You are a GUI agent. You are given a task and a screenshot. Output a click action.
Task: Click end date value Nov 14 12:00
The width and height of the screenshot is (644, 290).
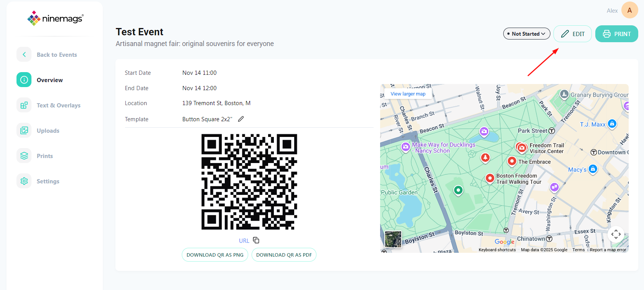click(199, 88)
